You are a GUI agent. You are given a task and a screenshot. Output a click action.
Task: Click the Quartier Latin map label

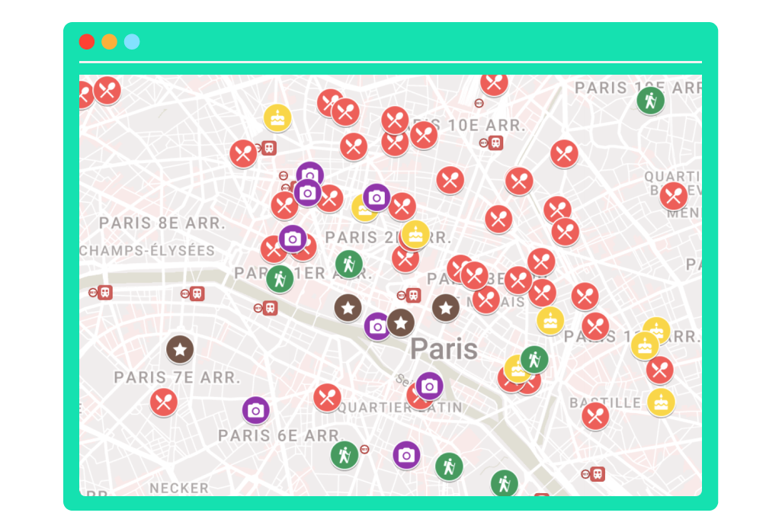click(400, 408)
